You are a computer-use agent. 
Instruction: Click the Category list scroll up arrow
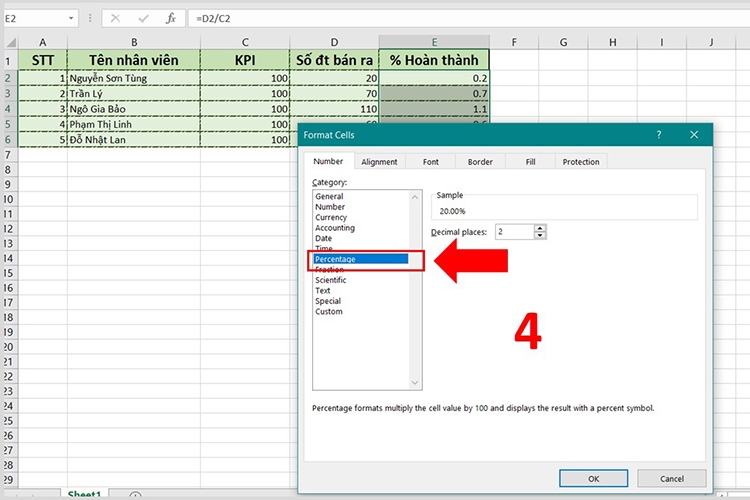pyautogui.click(x=415, y=197)
